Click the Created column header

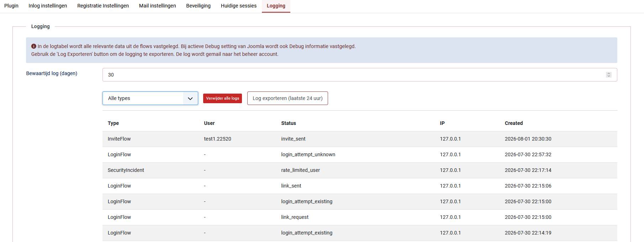pyautogui.click(x=514, y=123)
